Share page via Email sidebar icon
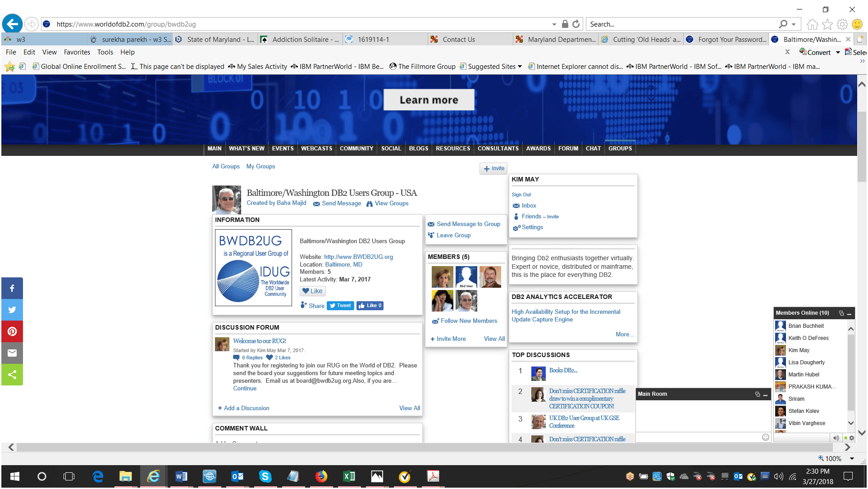Image resolution: width=868 pixels, height=489 pixels. [x=12, y=353]
